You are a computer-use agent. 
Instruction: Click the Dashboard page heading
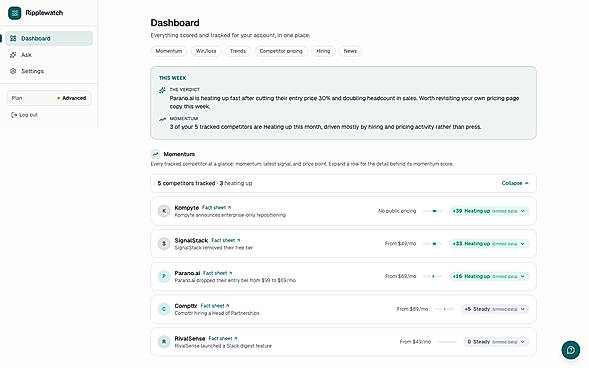(x=175, y=23)
